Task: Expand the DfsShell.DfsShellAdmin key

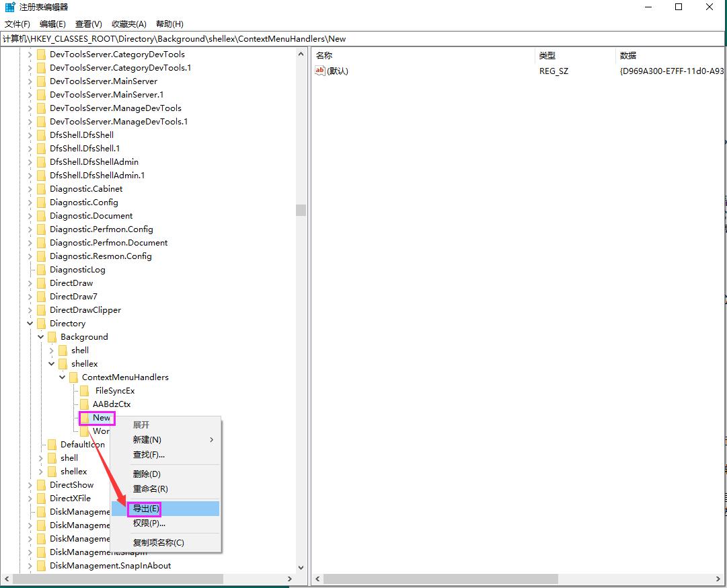Action: [30, 162]
